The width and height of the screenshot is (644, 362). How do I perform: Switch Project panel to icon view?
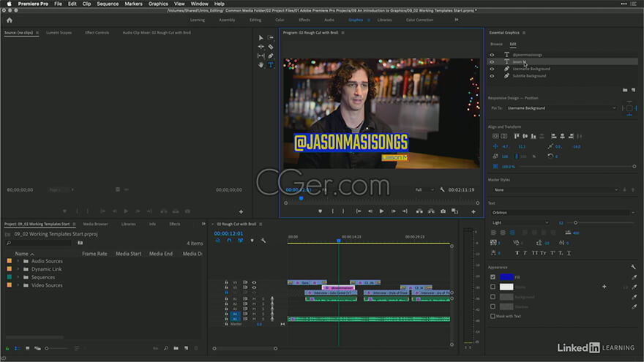[x=28, y=348]
